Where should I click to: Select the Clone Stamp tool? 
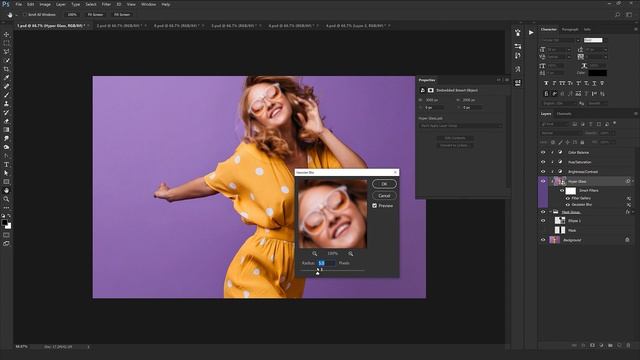7,104
